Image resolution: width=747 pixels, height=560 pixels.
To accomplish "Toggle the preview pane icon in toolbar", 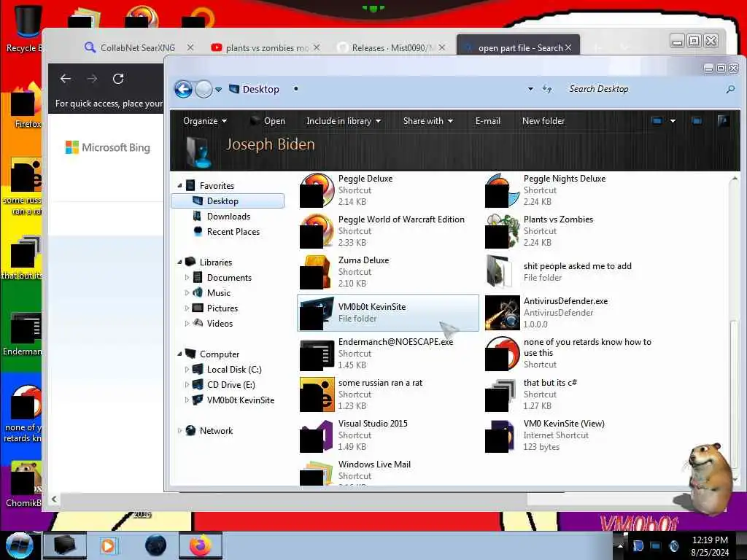I will (x=697, y=121).
